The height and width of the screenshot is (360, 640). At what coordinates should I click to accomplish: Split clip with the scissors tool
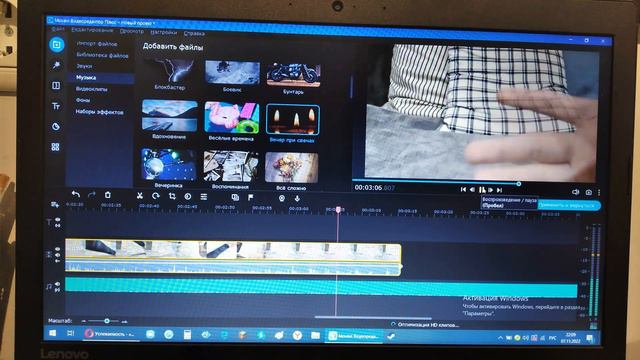point(140,196)
